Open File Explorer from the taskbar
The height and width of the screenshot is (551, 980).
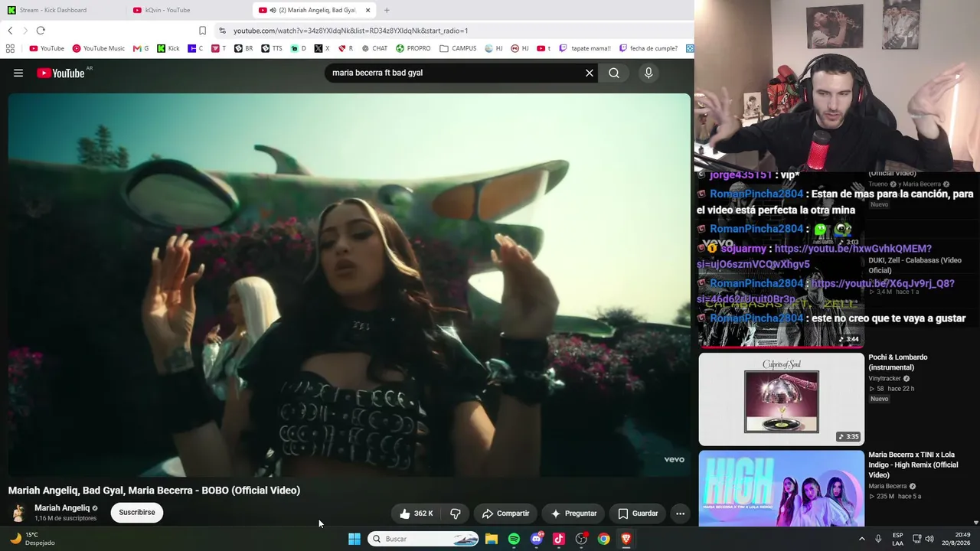[492, 539]
